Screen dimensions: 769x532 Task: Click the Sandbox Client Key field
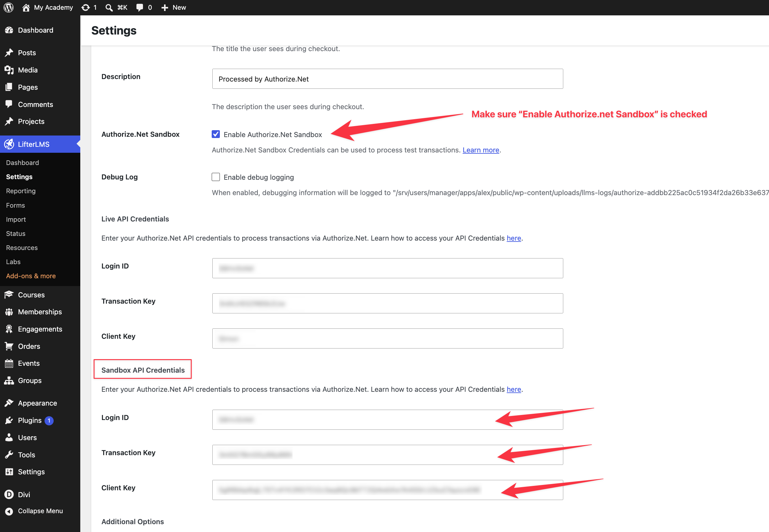(x=387, y=490)
